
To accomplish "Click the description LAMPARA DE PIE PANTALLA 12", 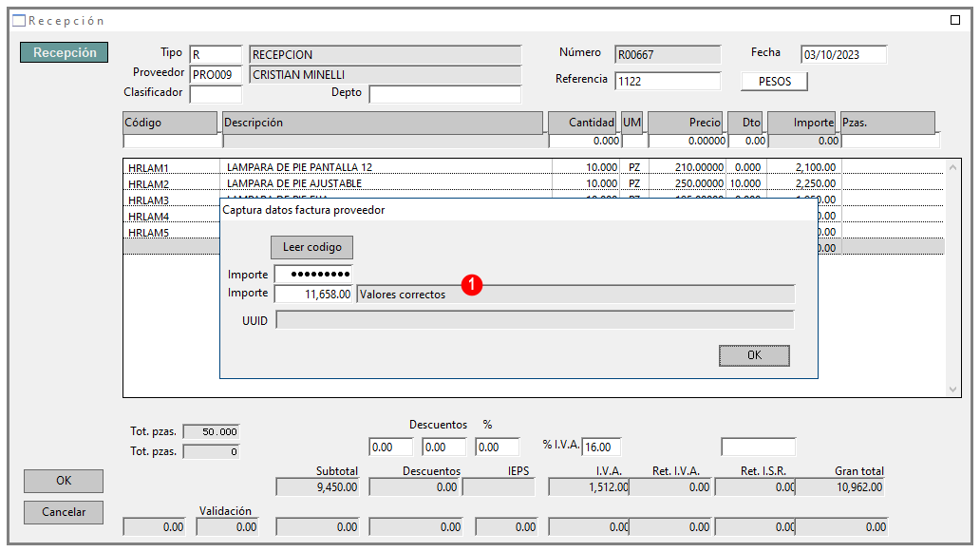I will [x=299, y=167].
